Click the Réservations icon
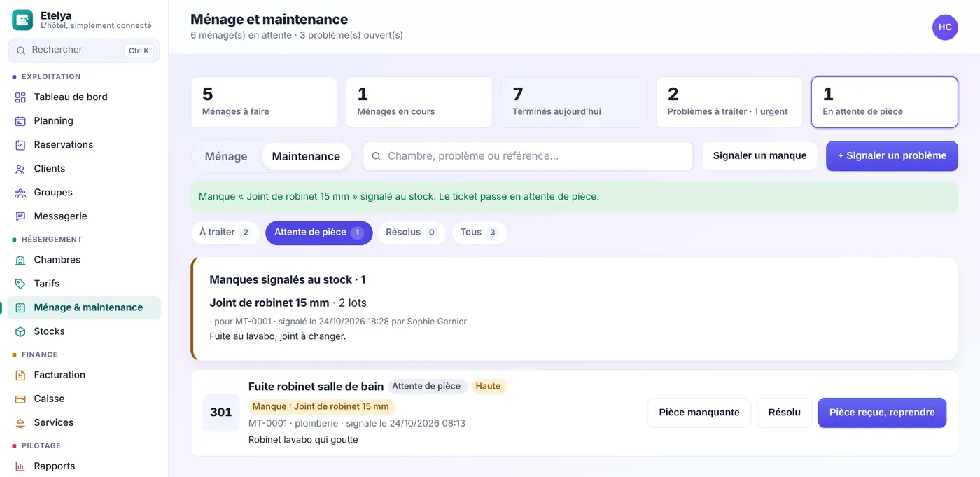 (x=20, y=145)
